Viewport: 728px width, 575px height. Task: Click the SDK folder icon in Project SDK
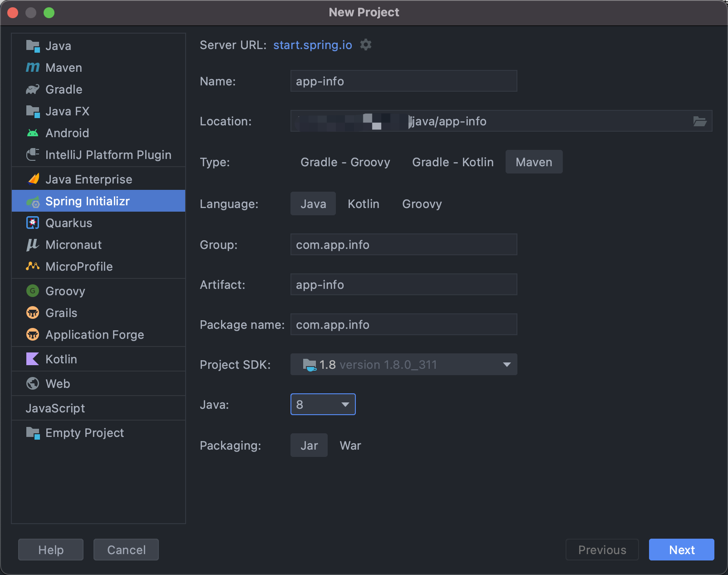click(x=310, y=365)
